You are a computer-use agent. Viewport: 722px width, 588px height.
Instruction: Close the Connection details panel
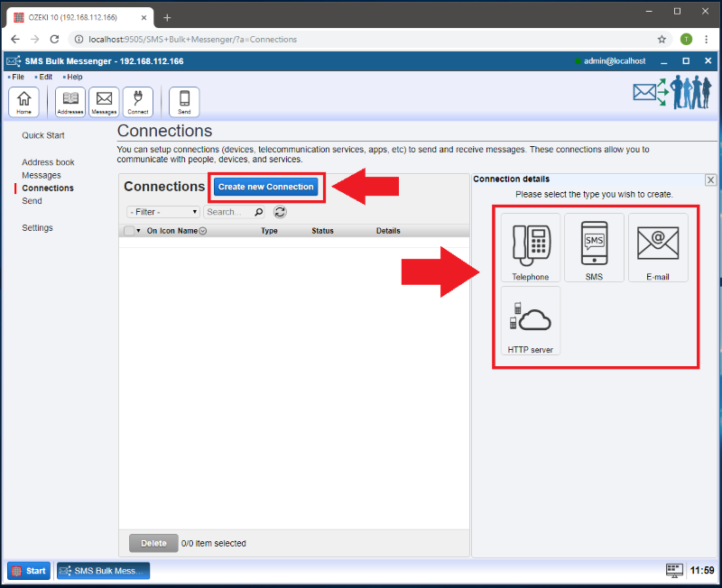click(x=710, y=180)
